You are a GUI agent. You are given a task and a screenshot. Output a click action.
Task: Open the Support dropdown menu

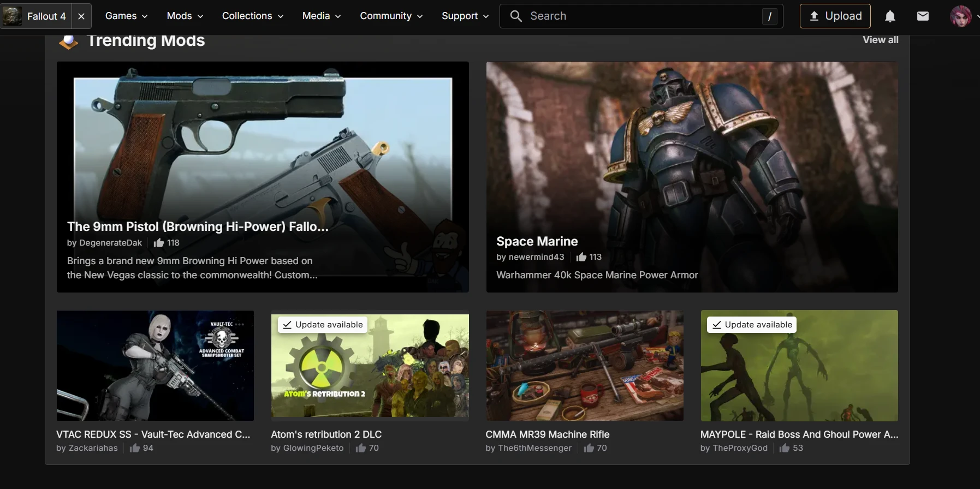point(465,16)
